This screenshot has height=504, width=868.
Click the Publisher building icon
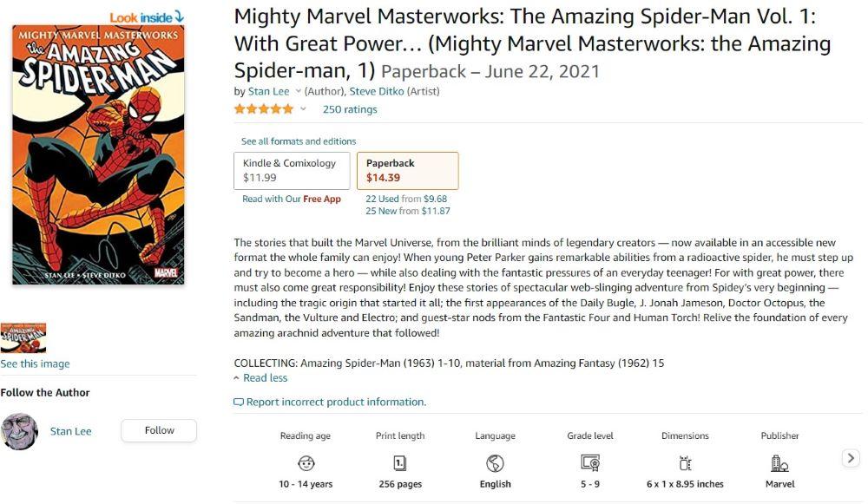[x=779, y=462]
